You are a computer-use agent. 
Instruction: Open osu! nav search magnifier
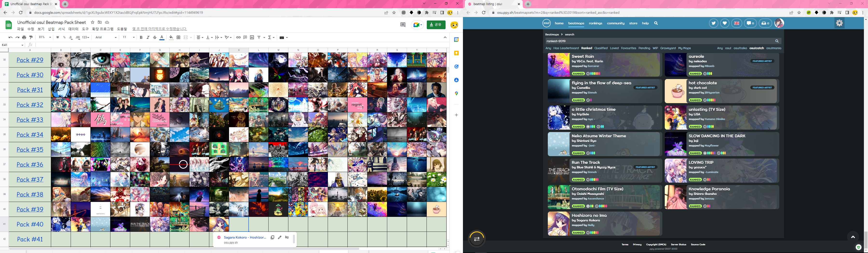point(656,23)
